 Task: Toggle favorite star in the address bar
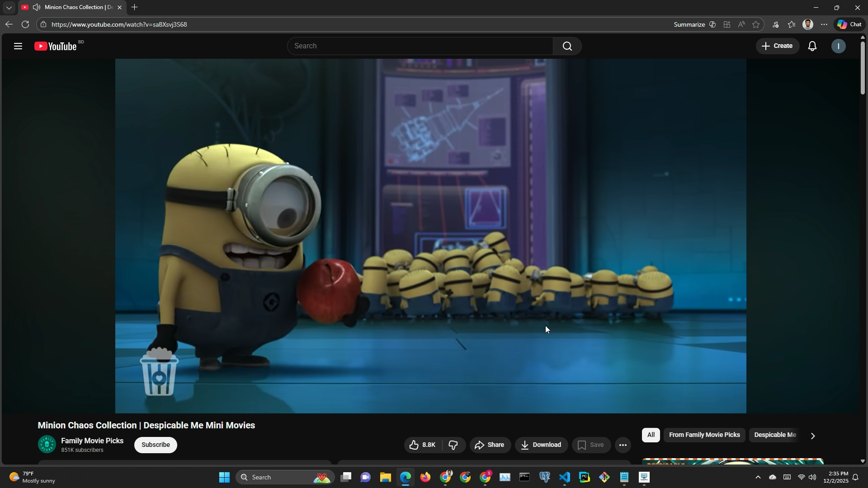pos(756,24)
